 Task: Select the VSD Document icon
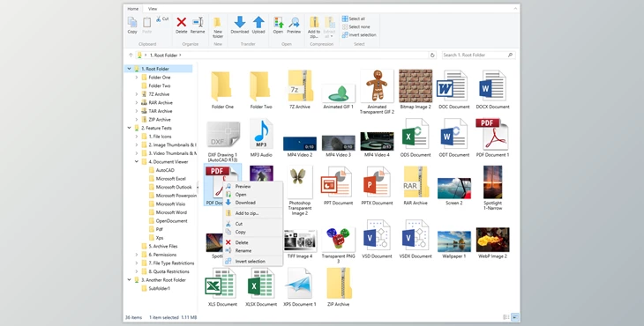[377, 235]
